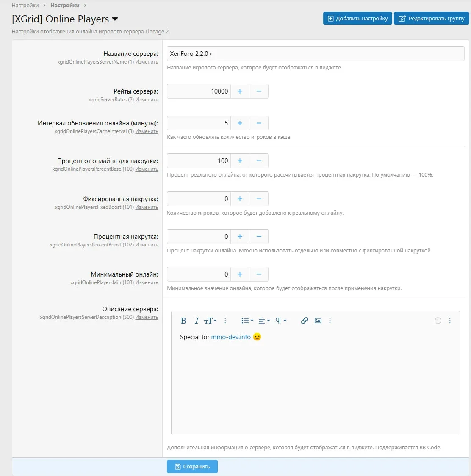Viewport: 471px width, 476px height.
Task: Click Изменить link for xgridOnlinePlayersMin
Action: 147,282
